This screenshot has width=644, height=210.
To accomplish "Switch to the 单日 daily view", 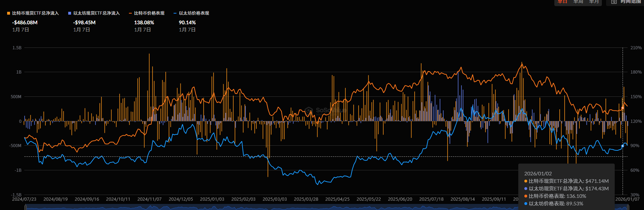I will click(x=563, y=2).
